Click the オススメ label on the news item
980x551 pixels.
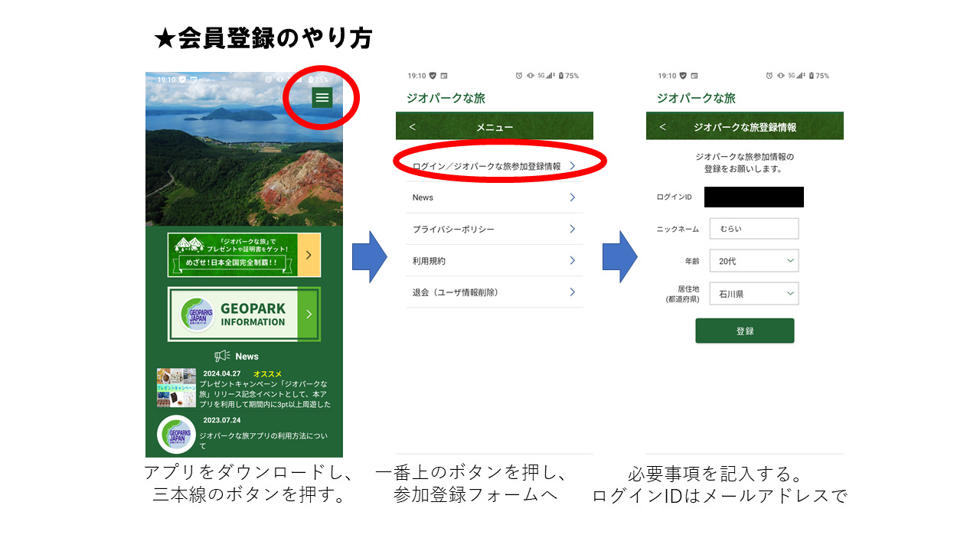[268, 373]
